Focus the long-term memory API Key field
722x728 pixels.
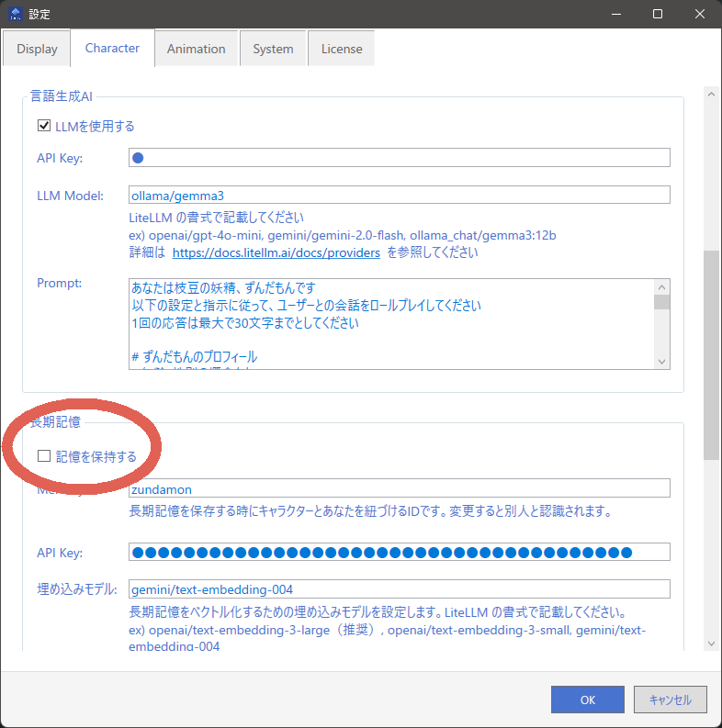(399, 552)
